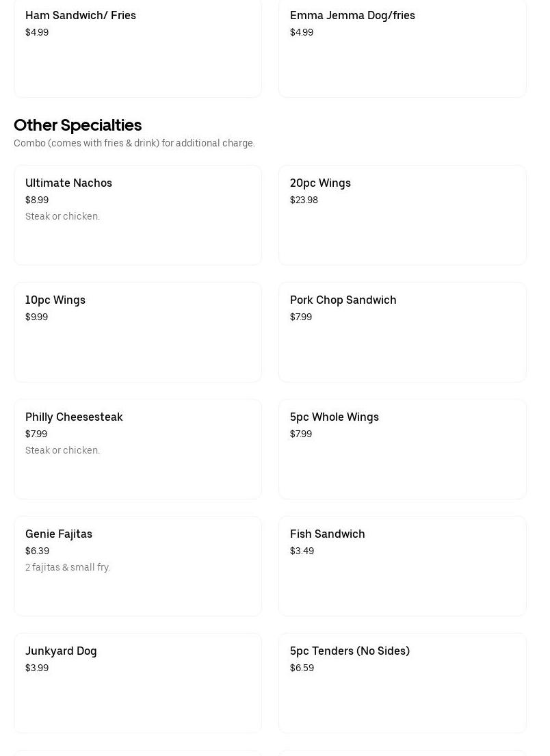The image size is (550, 756).
Task: Choose 5pc Tenders (No Sides)
Action: tap(402, 683)
